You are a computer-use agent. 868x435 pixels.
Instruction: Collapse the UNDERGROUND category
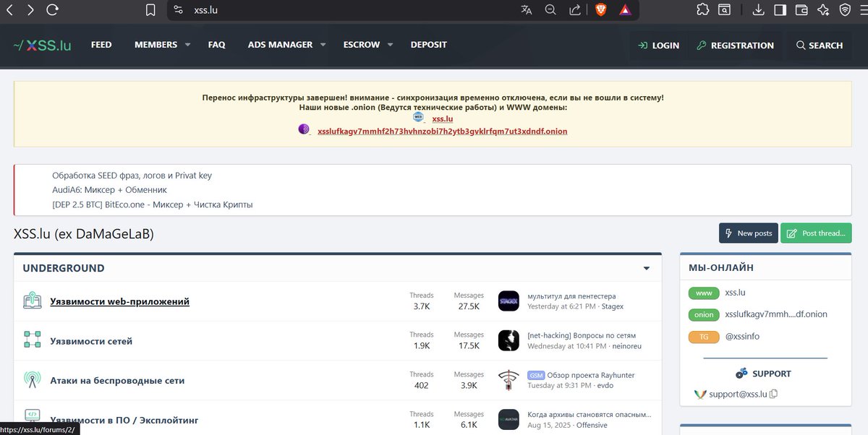[x=647, y=269]
